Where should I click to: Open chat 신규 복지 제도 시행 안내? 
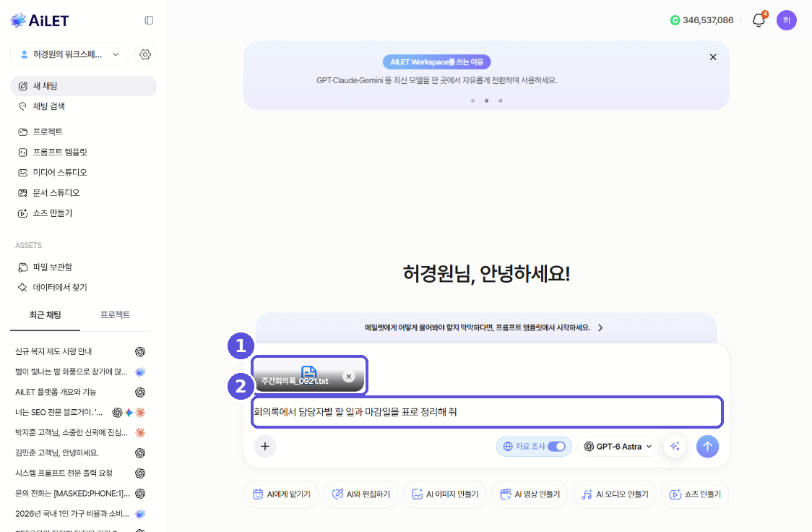pyautogui.click(x=80, y=351)
